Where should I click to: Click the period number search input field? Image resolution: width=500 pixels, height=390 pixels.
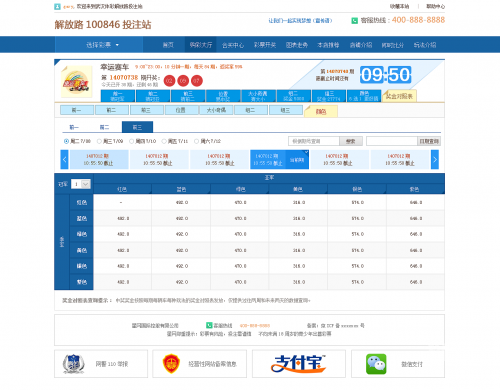point(314,141)
